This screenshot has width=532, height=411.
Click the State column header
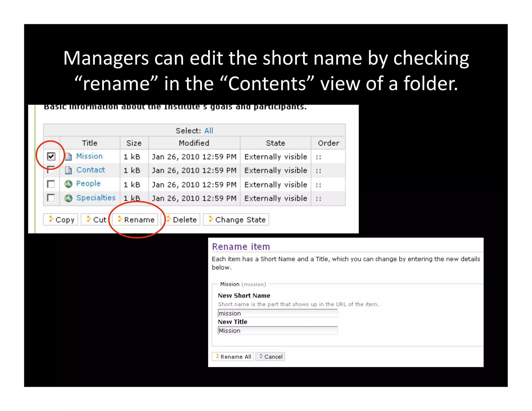tap(276, 143)
